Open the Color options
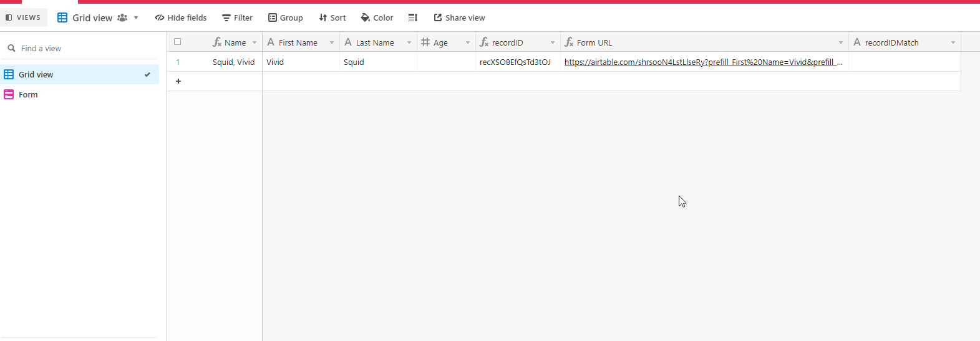 [377, 17]
